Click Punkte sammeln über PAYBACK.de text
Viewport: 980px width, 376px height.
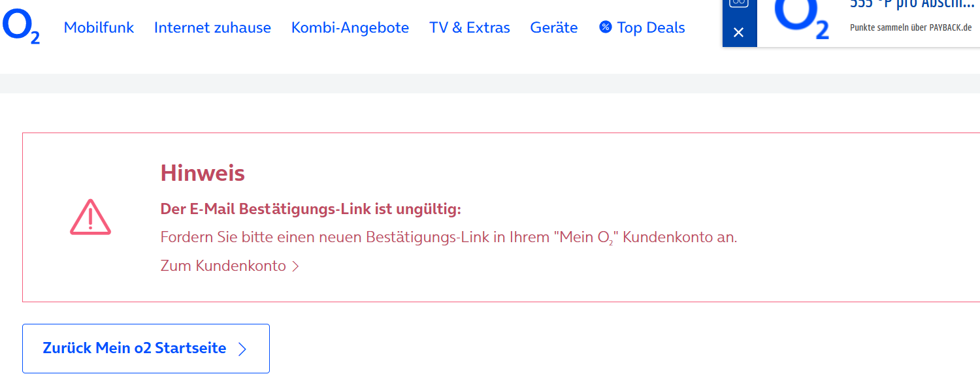[911, 27]
